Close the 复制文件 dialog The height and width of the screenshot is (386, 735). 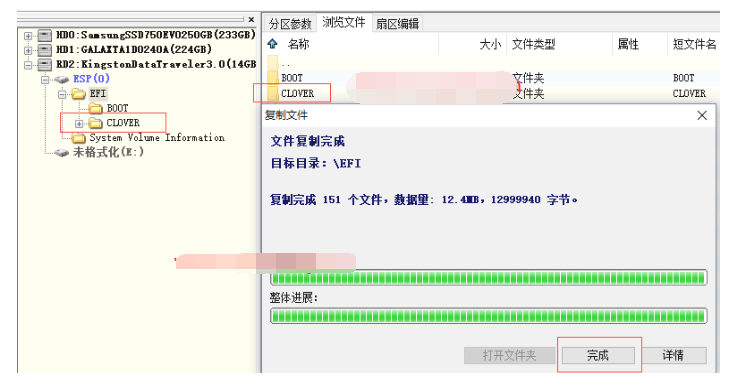tap(702, 115)
